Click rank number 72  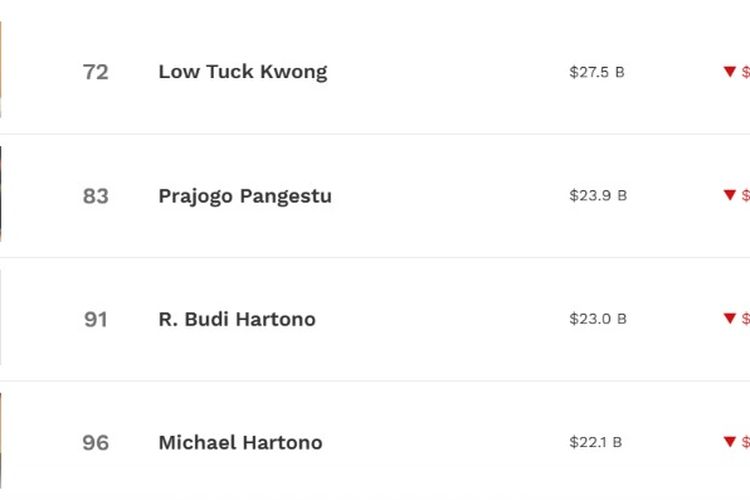(95, 73)
